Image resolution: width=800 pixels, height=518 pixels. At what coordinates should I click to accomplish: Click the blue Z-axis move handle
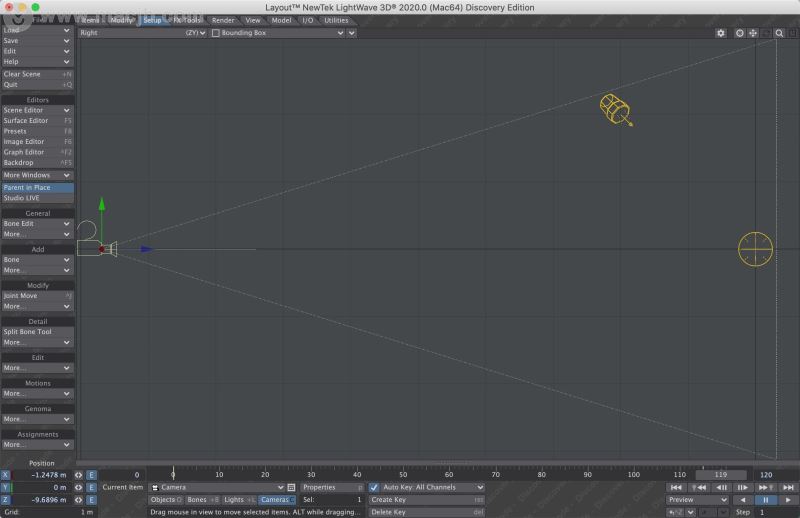146,249
